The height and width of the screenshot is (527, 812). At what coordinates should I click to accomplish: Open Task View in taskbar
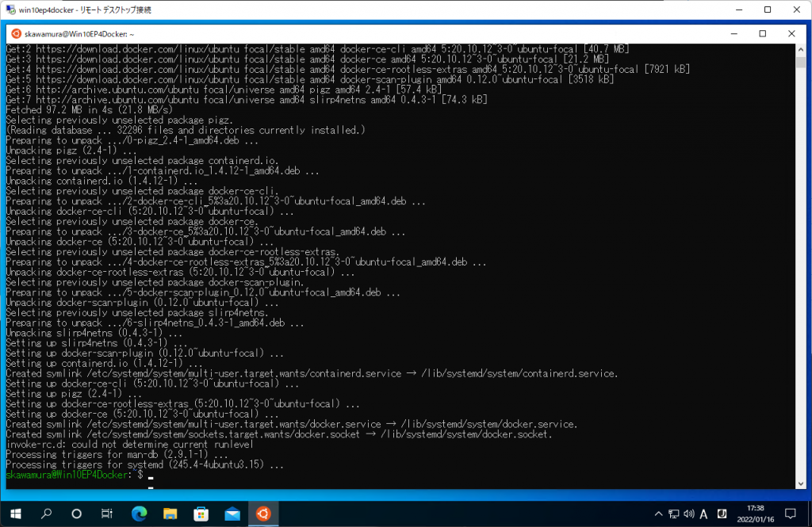107,514
